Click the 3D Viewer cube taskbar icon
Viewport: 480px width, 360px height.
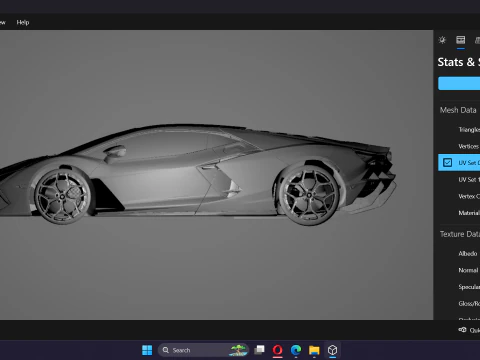(332, 350)
